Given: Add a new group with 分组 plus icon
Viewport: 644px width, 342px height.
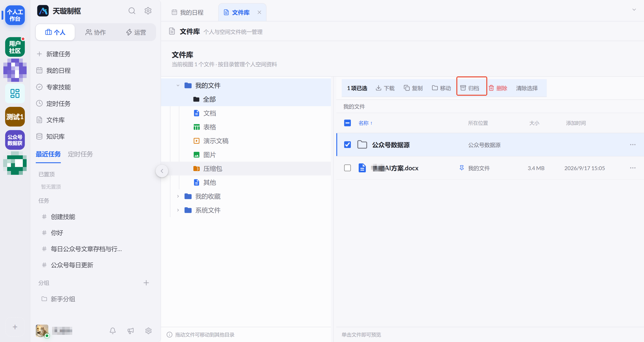Looking at the screenshot, I should [146, 283].
